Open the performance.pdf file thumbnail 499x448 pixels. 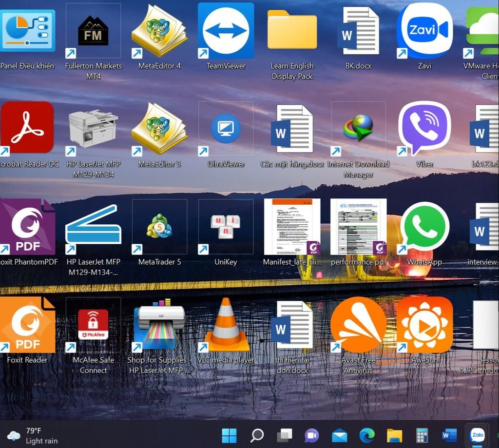click(x=358, y=227)
